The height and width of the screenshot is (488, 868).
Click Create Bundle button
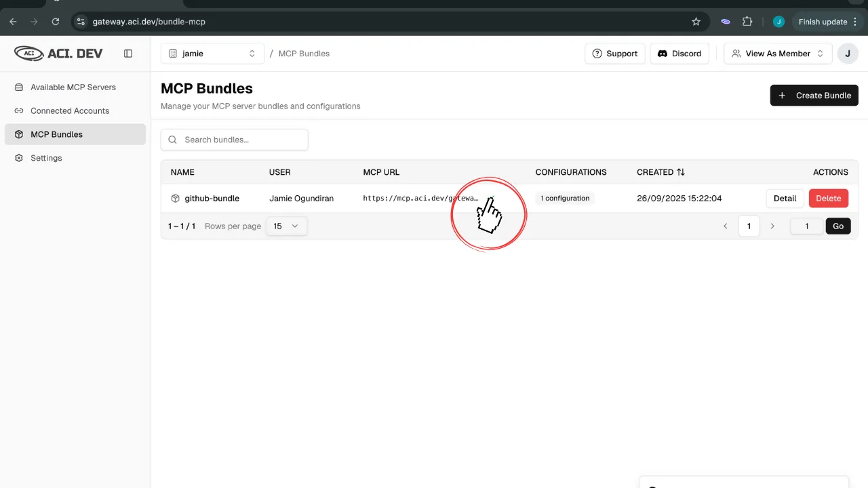(x=814, y=96)
